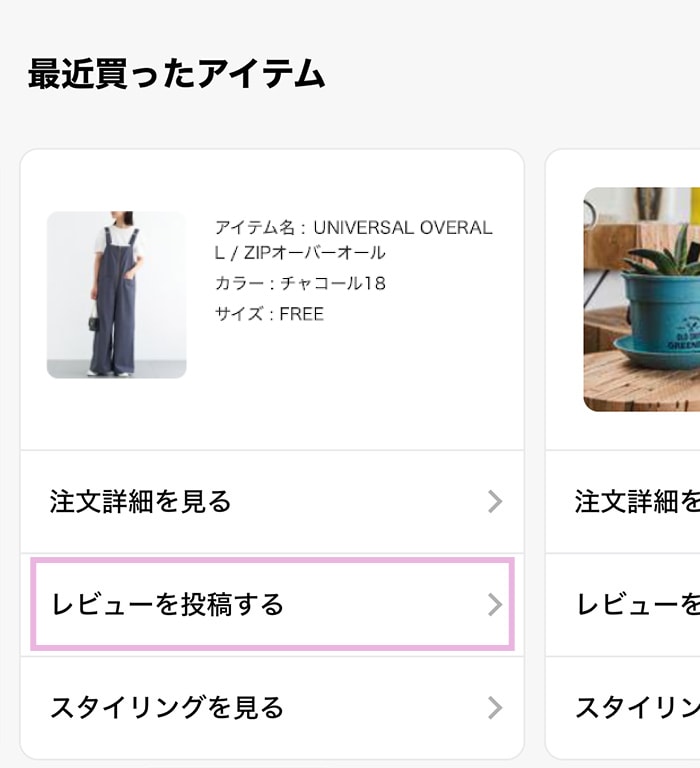Select レビューを投稿する in the first card
The image size is (700, 768).
coord(168,604)
